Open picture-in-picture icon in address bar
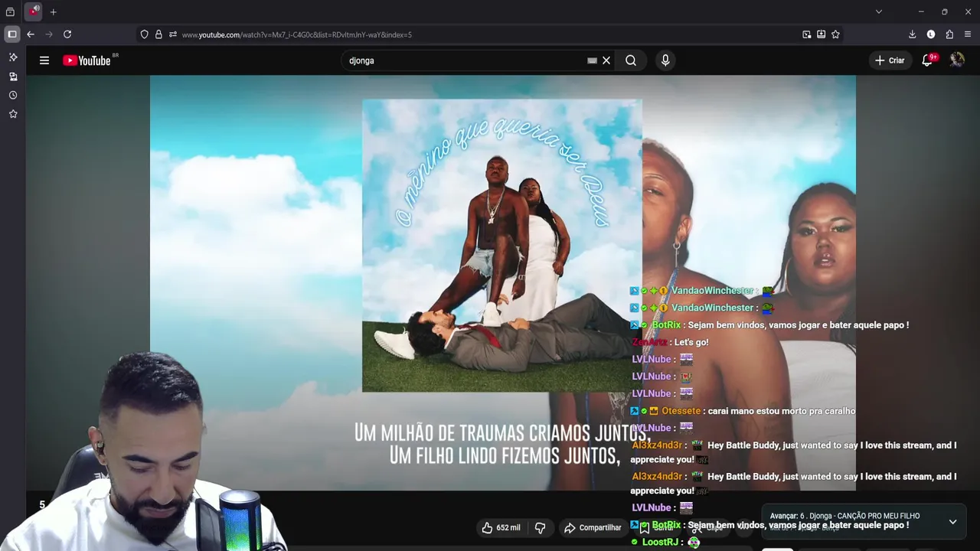 click(x=806, y=34)
